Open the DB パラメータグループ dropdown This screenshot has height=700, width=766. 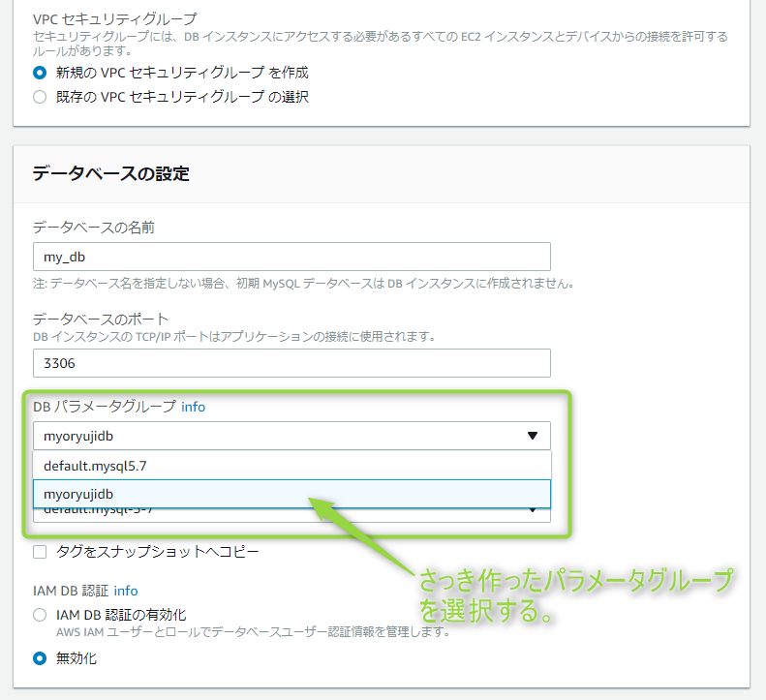click(291, 436)
